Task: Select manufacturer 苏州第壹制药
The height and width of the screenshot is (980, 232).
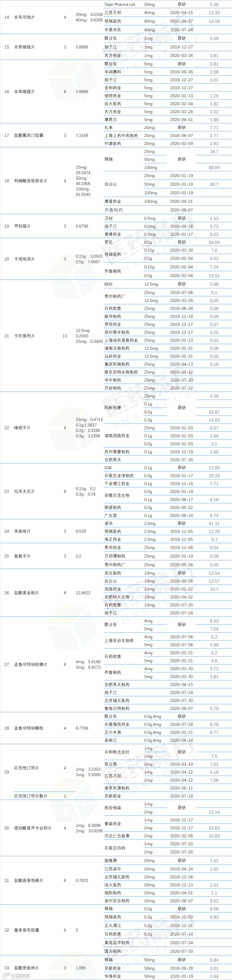Action: tap(117, 452)
